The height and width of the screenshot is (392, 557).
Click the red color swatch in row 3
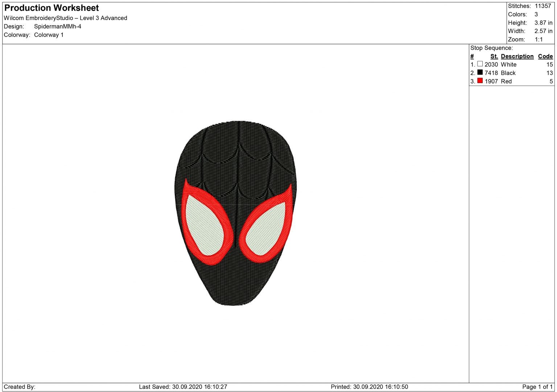click(480, 81)
